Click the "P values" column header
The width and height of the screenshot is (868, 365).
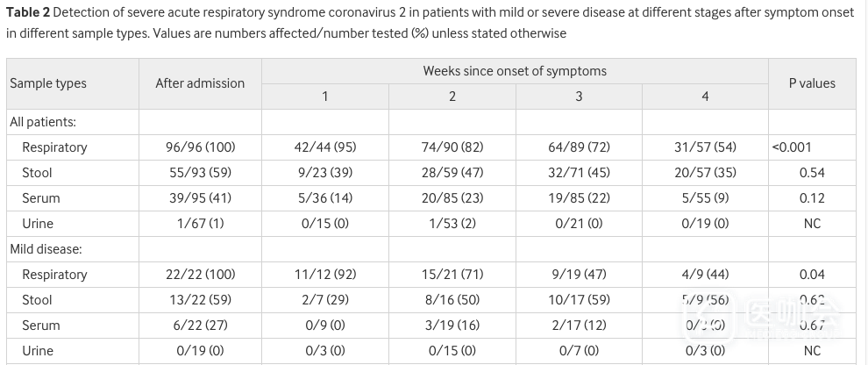pyautogui.click(x=812, y=83)
